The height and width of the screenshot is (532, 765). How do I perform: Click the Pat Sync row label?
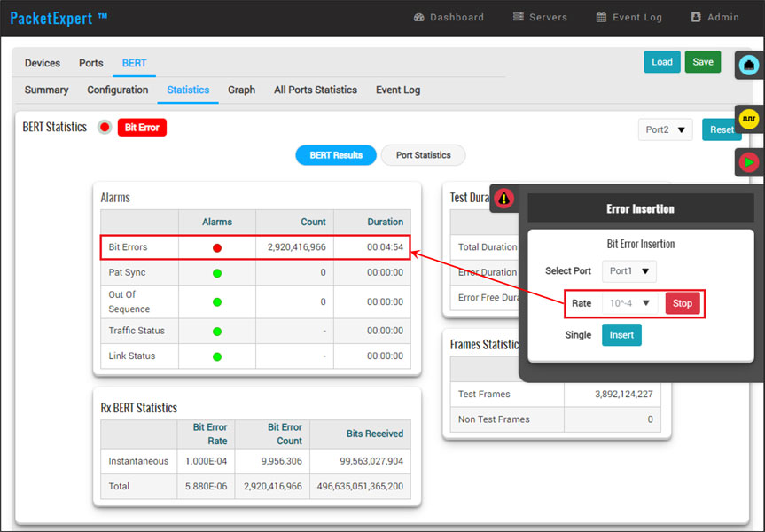(x=127, y=272)
